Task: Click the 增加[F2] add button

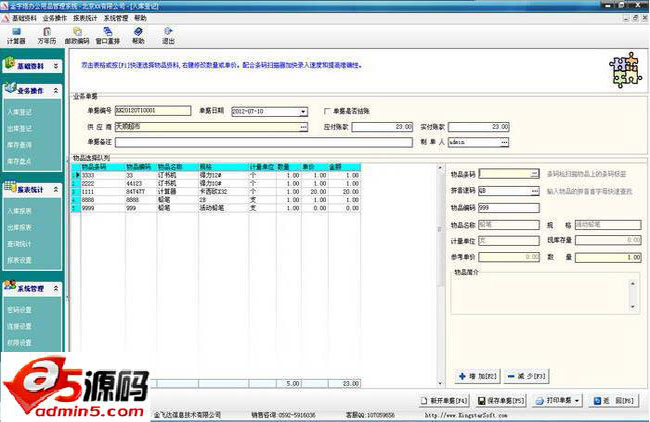Action: coord(478,376)
